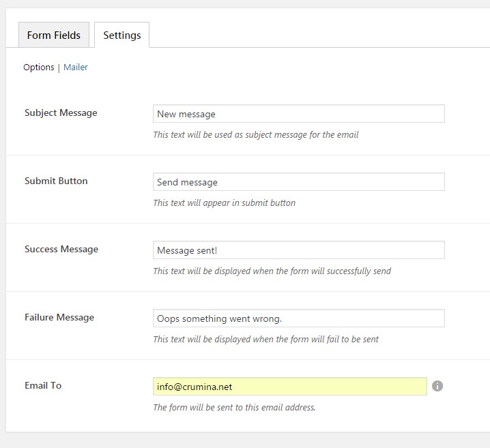Image resolution: width=490 pixels, height=448 pixels.
Task: Click the Email To label
Action: (43, 386)
